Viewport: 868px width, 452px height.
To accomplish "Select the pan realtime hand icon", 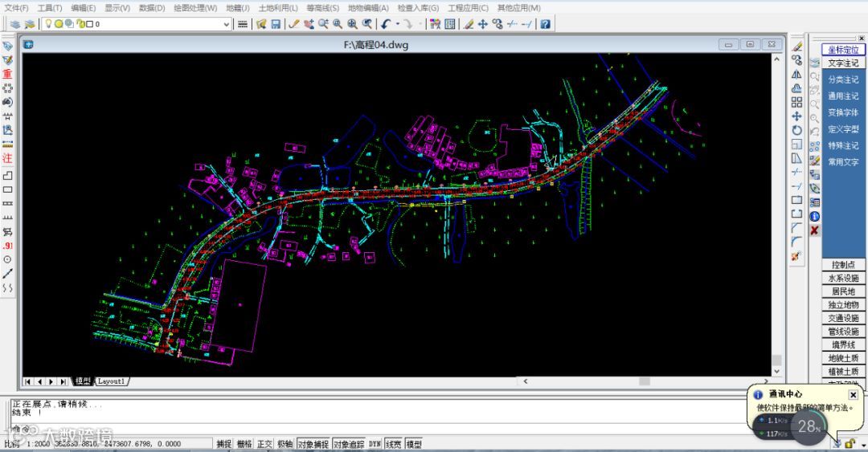I will 309,24.
